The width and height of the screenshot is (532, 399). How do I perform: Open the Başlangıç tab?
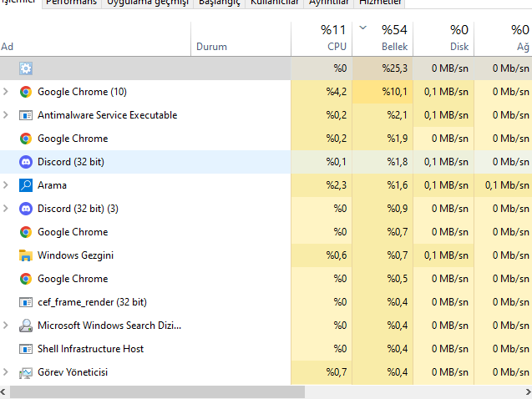tap(219, 3)
